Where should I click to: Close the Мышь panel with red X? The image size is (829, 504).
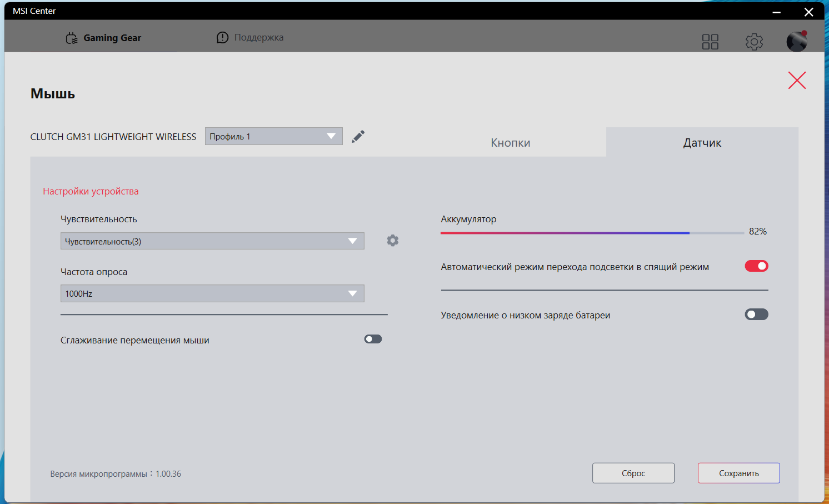tap(797, 81)
